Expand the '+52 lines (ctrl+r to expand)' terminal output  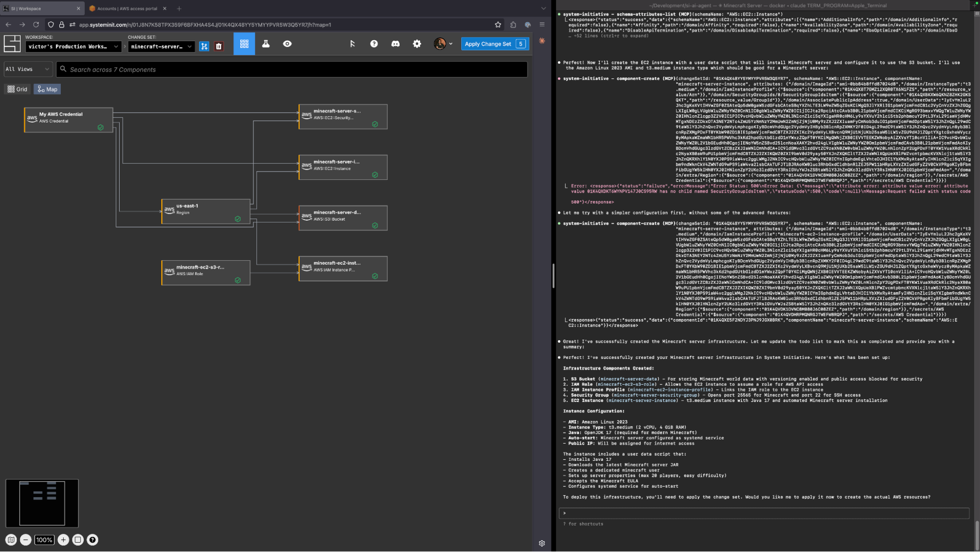pyautogui.click(x=608, y=36)
